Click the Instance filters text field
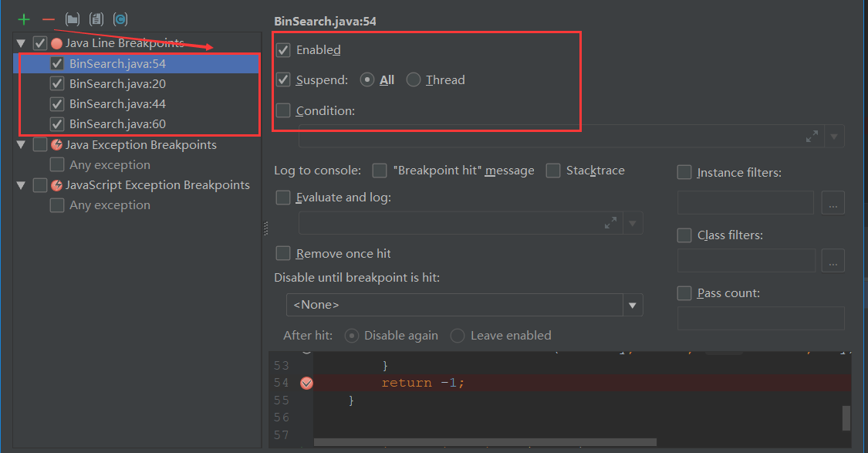This screenshot has width=868, height=453. pos(745,203)
